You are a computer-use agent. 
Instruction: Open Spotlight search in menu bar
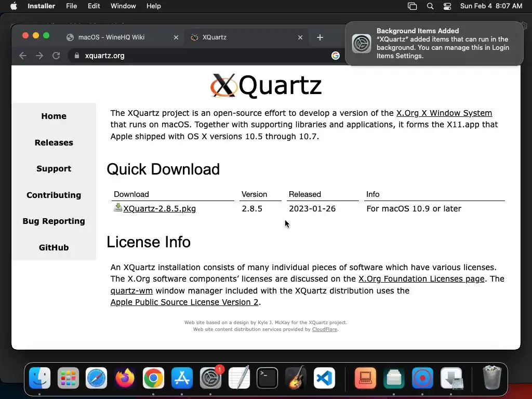[x=430, y=6]
